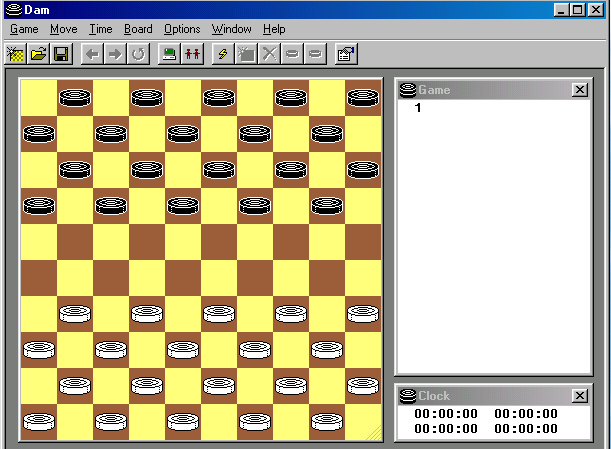This screenshot has height=449, width=611.
Task: Open a saved game via folder icon
Action: [38, 54]
